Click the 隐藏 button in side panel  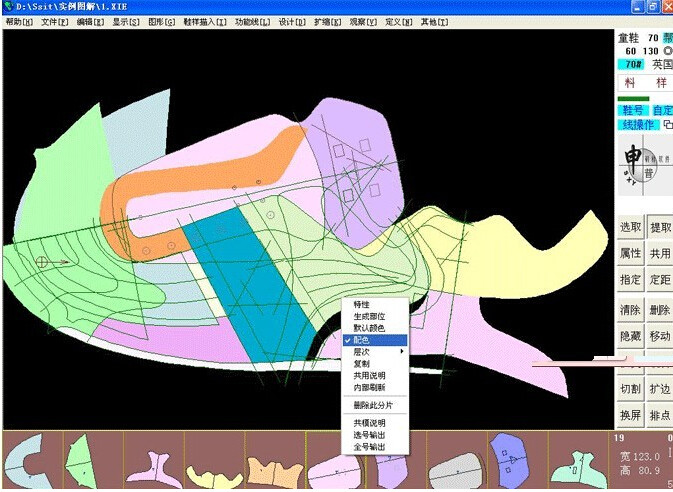631,336
